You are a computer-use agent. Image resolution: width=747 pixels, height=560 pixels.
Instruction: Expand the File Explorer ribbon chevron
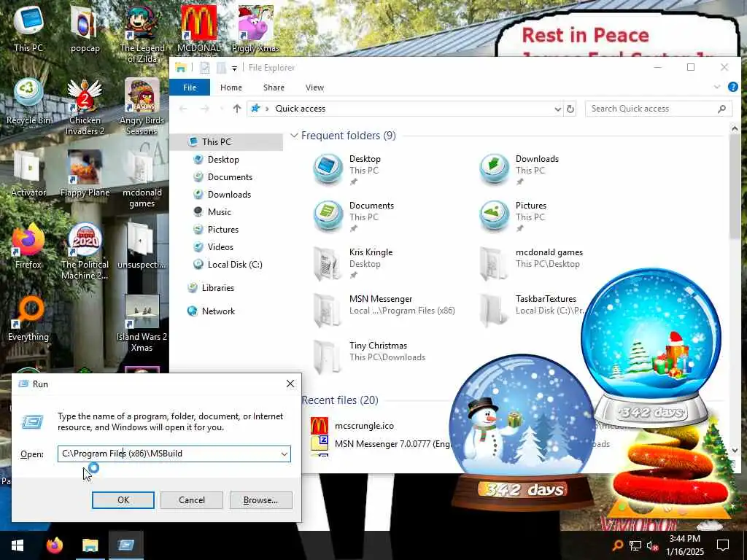pos(717,87)
